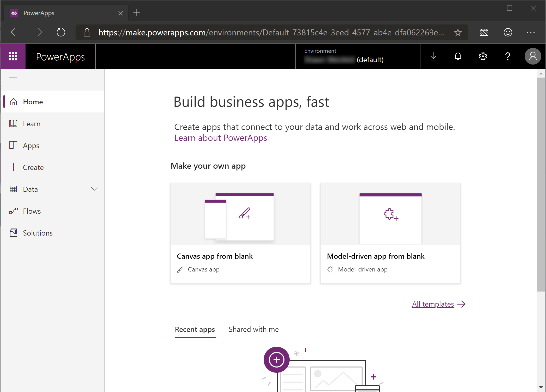The width and height of the screenshot is (546, 392).
Task: Bookmark this page with the star icon
Action: [458, 32]
